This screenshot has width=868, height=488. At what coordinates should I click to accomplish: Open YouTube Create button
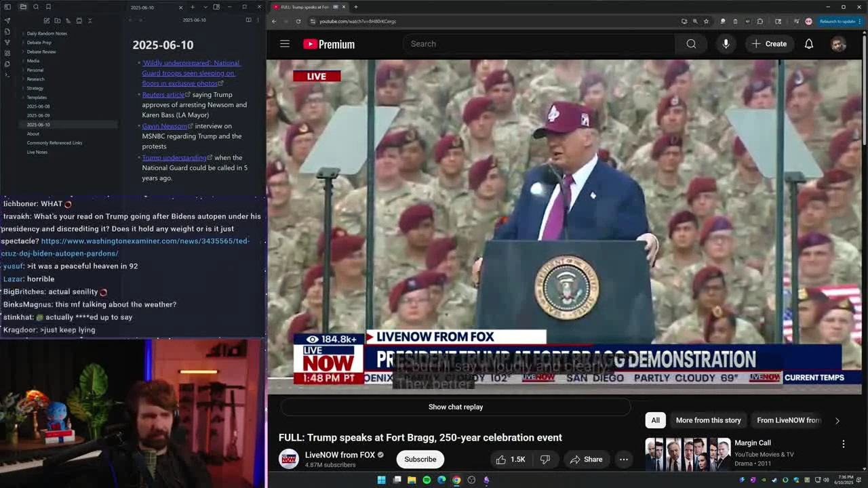(x=769, y=44)
